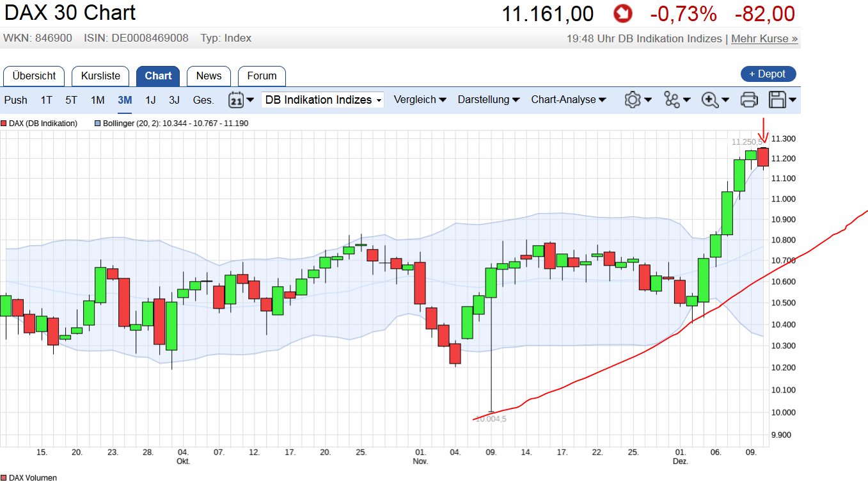Toggle Push live updates
The width and height of the screenshot is (868, 482).
pos(16,100)
